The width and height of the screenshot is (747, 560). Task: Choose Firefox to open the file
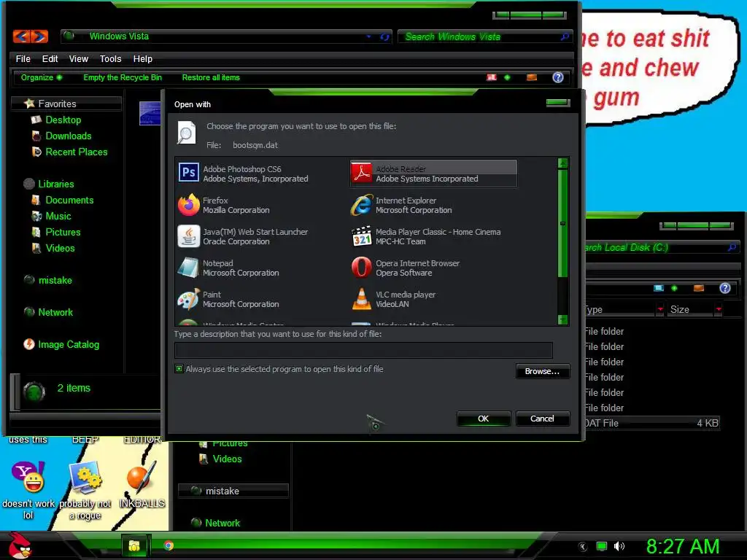click(x=260, y=205)
